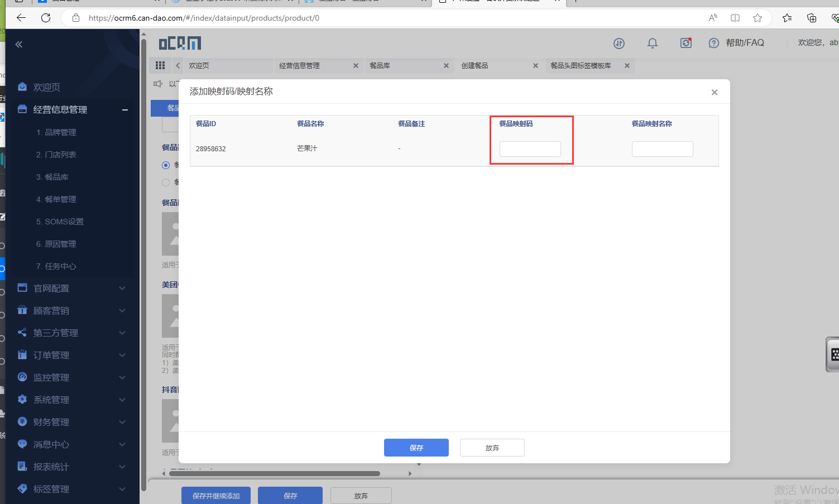Screen dimensions: 839x504
Task: Expand the 消息中心 menu
Action: point(122,445)
